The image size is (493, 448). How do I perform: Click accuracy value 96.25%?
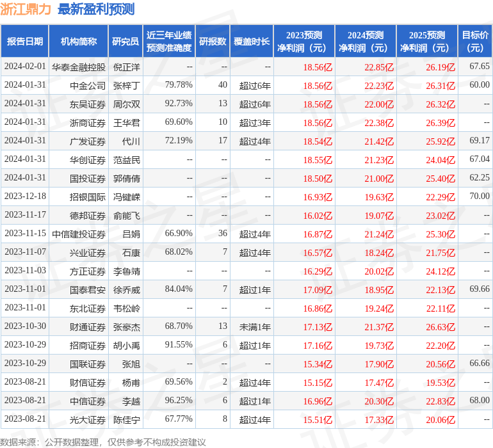click(179, 400)
